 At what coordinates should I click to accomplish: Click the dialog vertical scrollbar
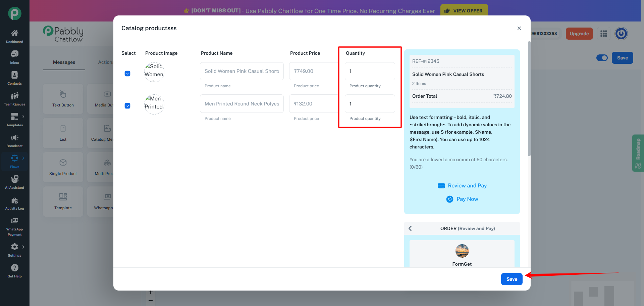pos(529,99)
